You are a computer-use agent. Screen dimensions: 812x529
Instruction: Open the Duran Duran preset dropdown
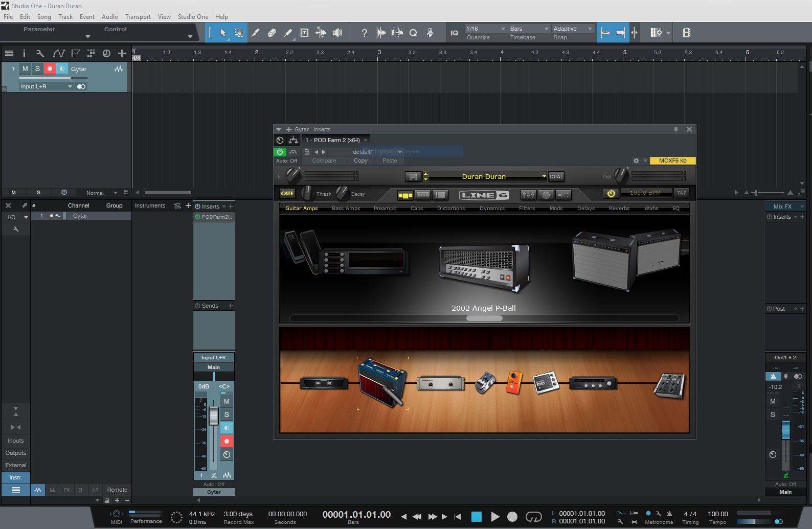click(544, 176)
